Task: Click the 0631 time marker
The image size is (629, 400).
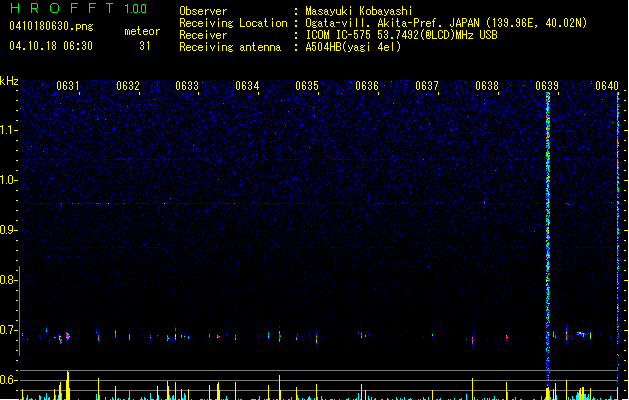Action: pyautogui.click(x=67, y=86)
